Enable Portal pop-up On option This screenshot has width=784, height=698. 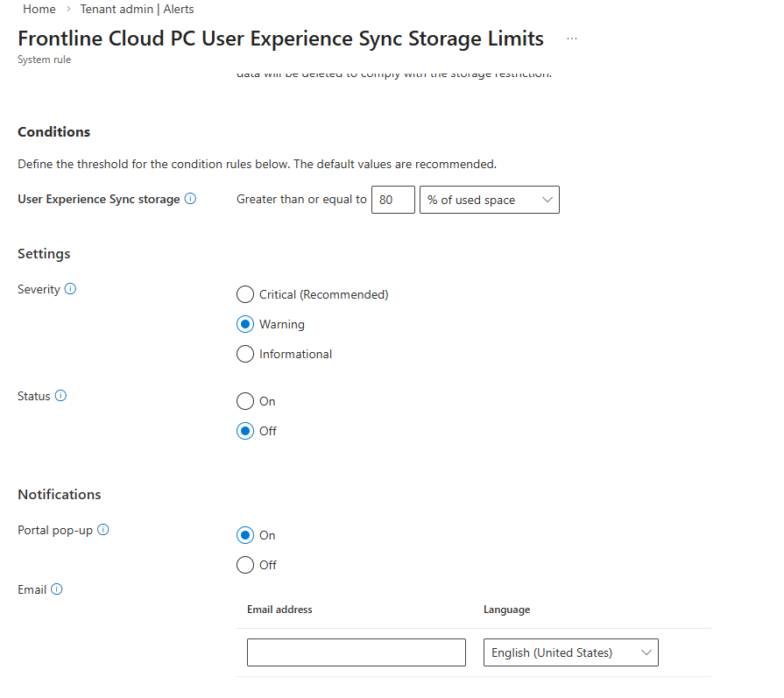[x=245, y=536]
